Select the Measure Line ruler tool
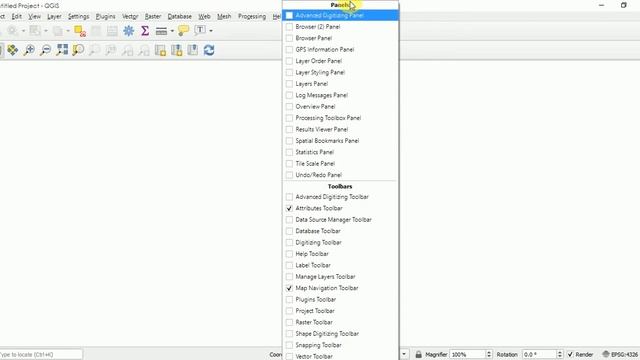The image size is (640, 360). pyautogui.click(x=161, y=31)
